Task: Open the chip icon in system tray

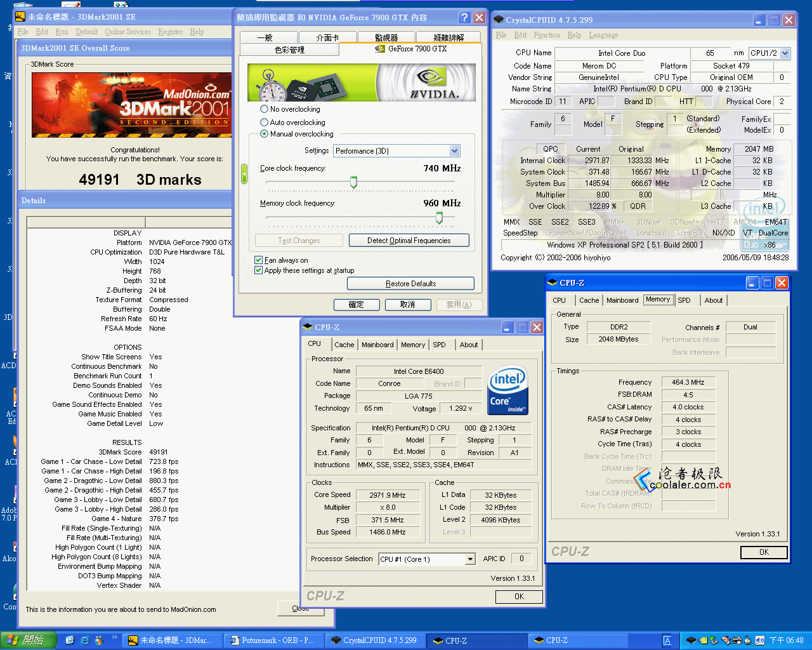Action: tap(691, 640)
